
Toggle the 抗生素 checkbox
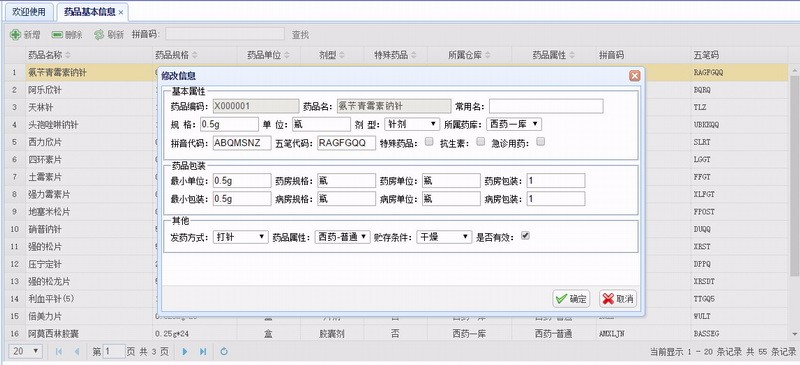pos(480,141)
